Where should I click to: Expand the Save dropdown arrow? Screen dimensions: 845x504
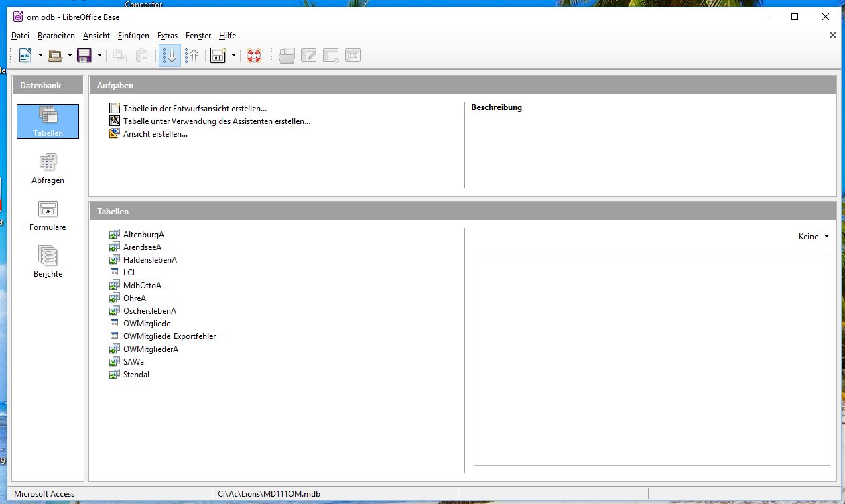(x=99, y=56)
